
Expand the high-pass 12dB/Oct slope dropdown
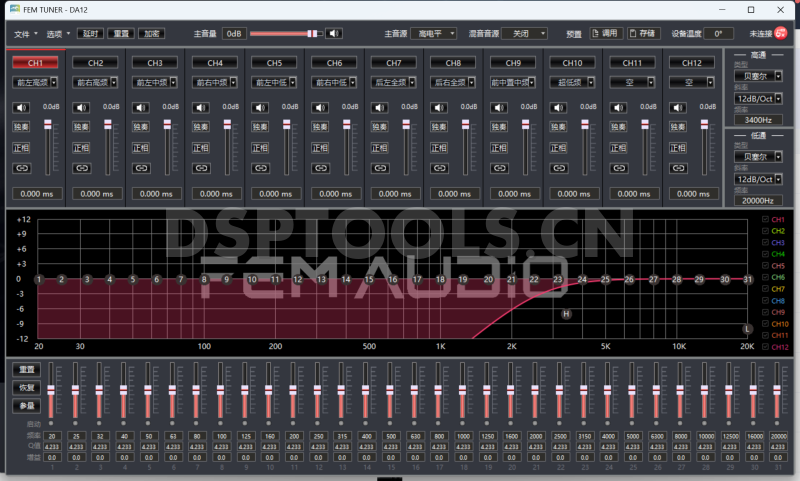758,99
